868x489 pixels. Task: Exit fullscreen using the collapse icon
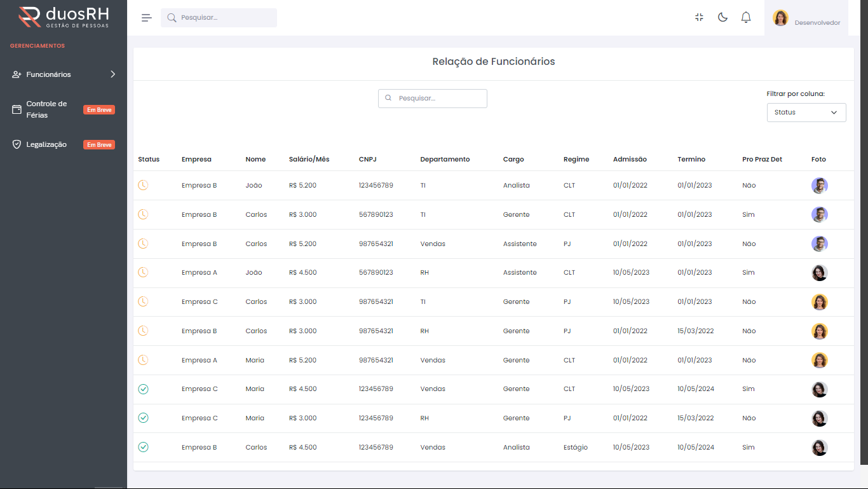click(699, 17)
